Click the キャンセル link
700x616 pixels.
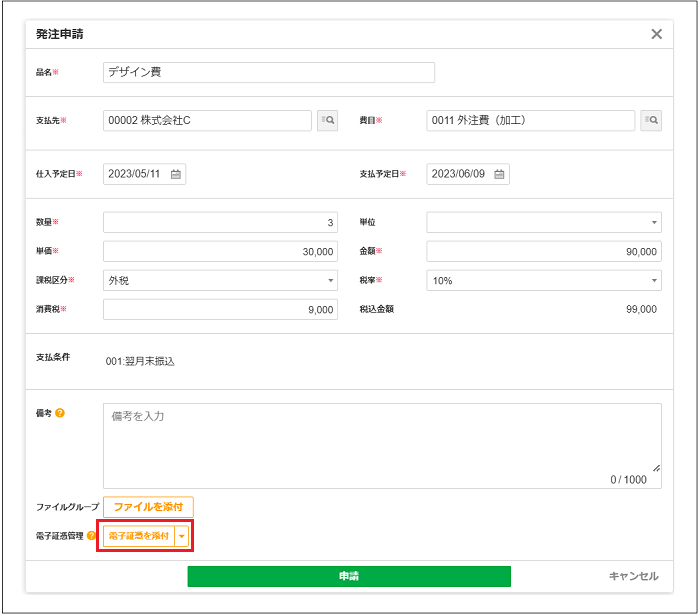pyautogui.click(x=633, y=576)
